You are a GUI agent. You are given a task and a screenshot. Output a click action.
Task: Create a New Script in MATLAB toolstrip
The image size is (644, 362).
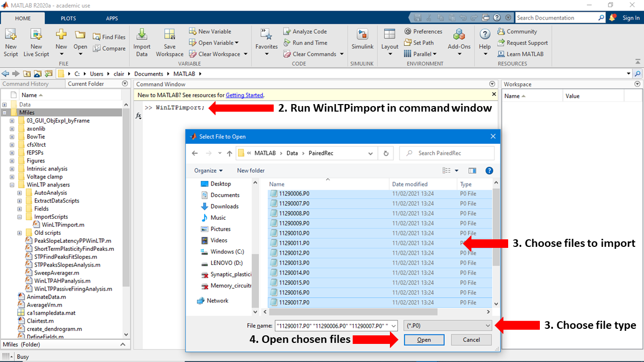(11, 42)
